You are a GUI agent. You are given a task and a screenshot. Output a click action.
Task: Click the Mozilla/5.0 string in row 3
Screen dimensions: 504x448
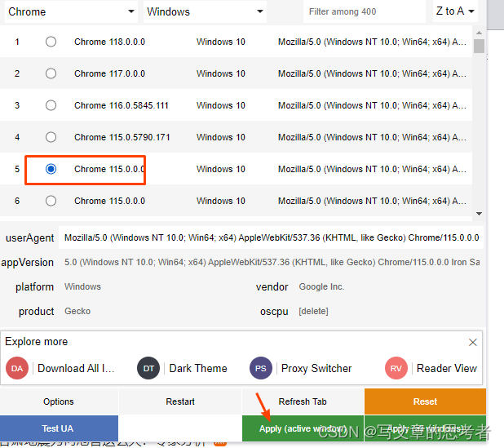(372, 105)
